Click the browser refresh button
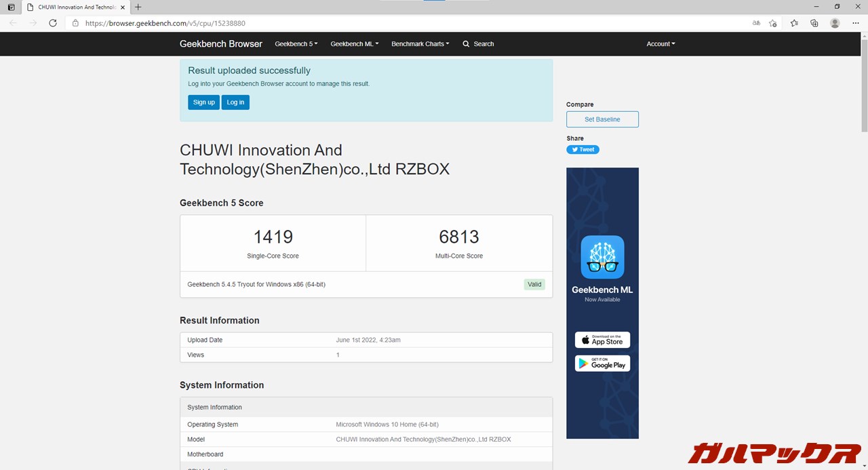The height and width of the screenshot is (470, 868). 53,23
